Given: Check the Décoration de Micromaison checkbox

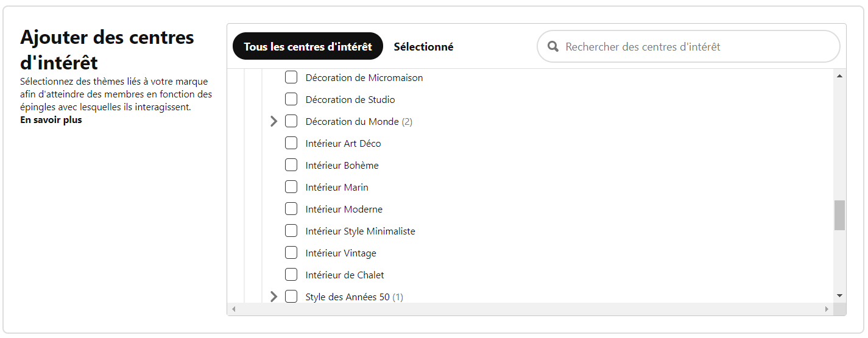Looking at the screenshot, I should [x=291, y=77].
